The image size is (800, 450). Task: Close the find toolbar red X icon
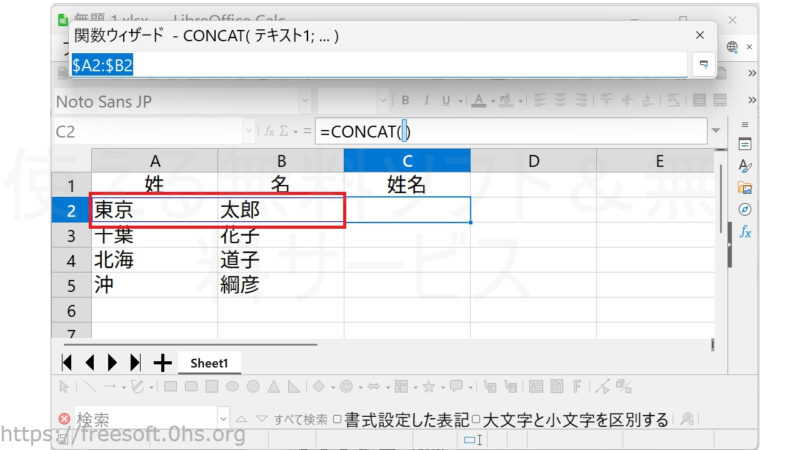[64, 420]
